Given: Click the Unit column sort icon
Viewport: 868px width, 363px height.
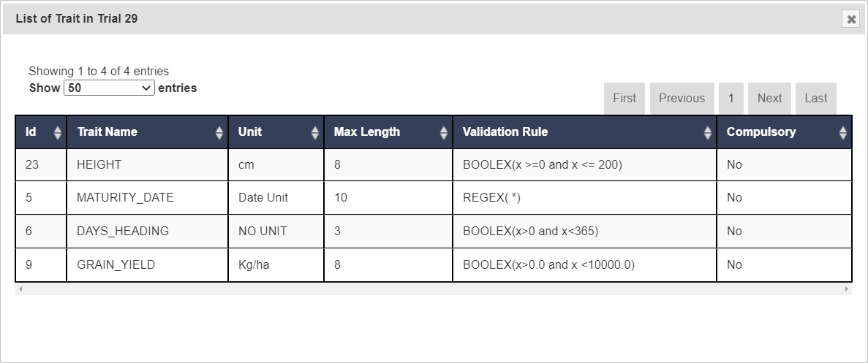Looking at the screenshot, I should click(315, 133).
